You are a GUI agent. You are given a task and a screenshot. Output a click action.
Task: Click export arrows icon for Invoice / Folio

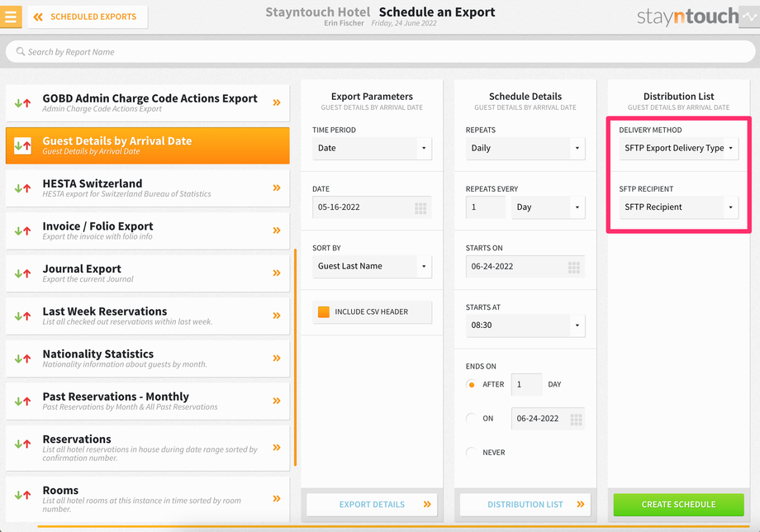[22, 230]
